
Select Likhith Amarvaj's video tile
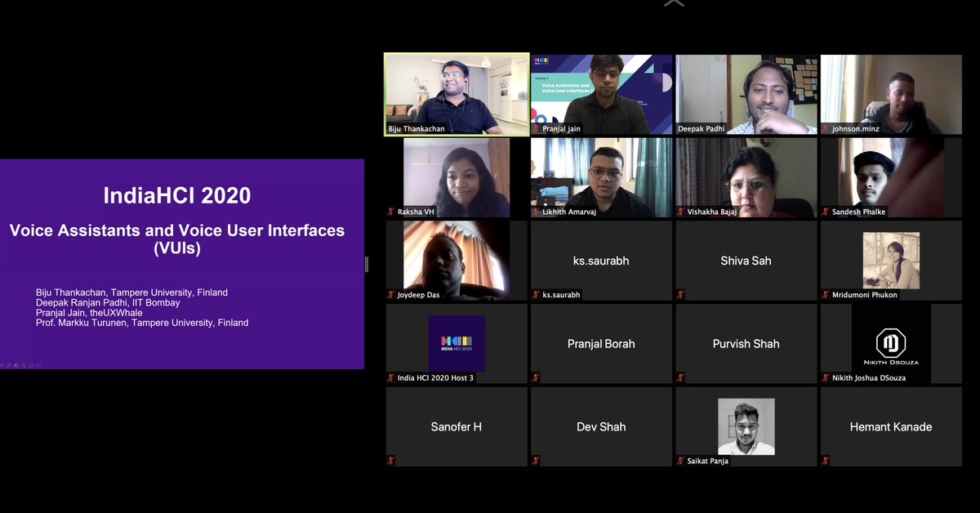(601, 177)
